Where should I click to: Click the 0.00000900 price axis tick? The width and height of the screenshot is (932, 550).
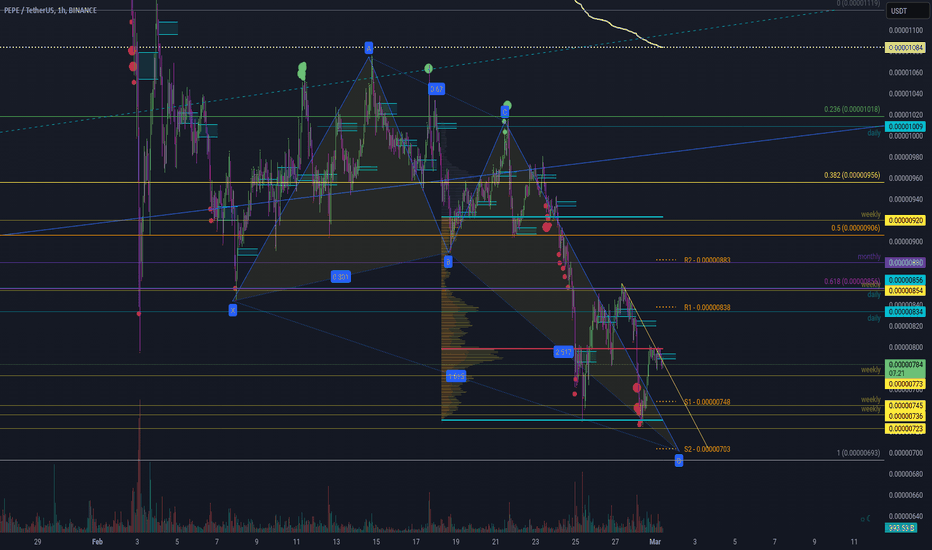point(906,242)
